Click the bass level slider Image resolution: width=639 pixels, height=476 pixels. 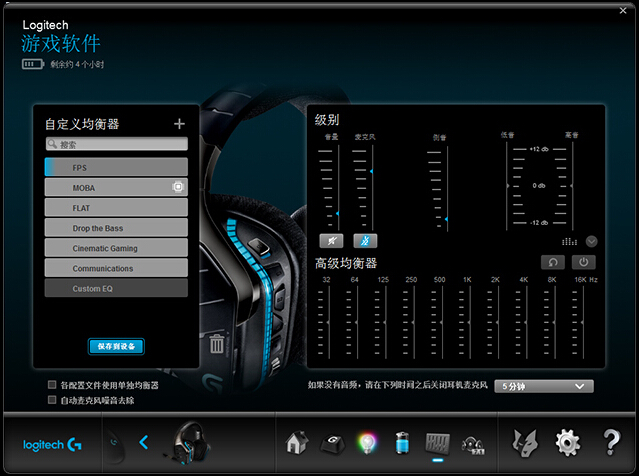507,186
